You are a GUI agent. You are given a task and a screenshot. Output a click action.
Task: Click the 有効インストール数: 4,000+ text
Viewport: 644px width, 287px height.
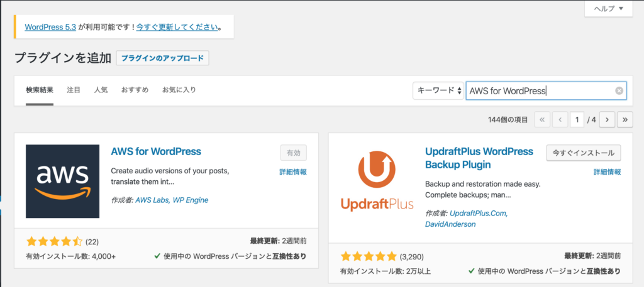pyautogui.click(x=70, y=256)
